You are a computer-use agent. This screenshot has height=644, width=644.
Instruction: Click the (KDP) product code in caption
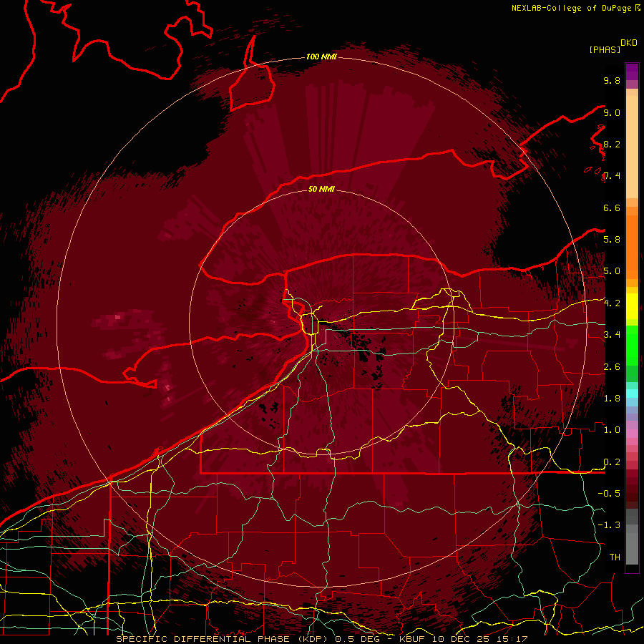[x=312, y=639]
